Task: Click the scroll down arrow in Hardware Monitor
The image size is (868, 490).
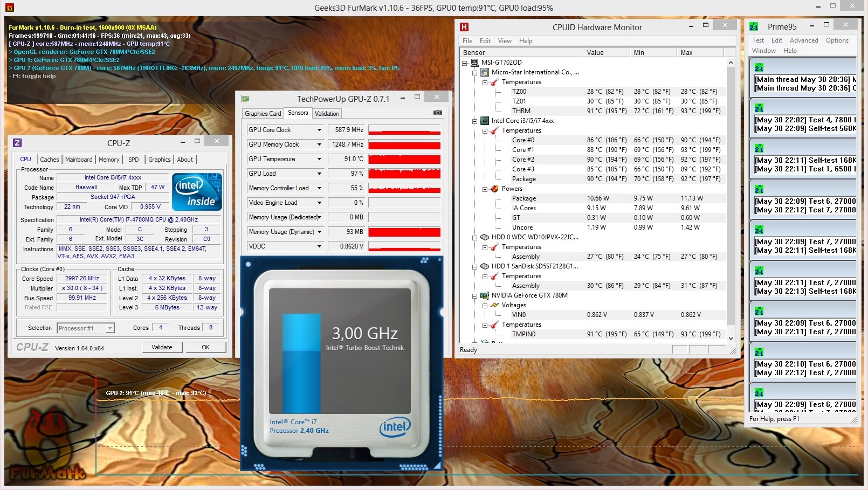Action: point(731,339)
